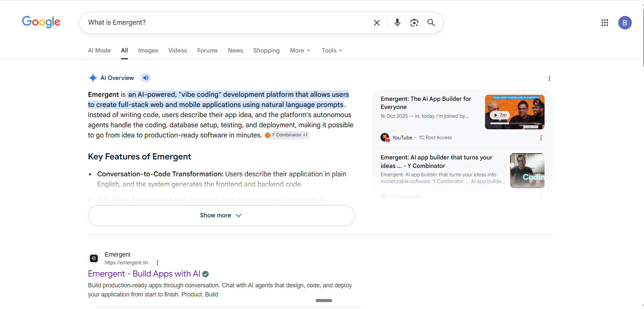Switch to Shopping tab

coord(267,50)
